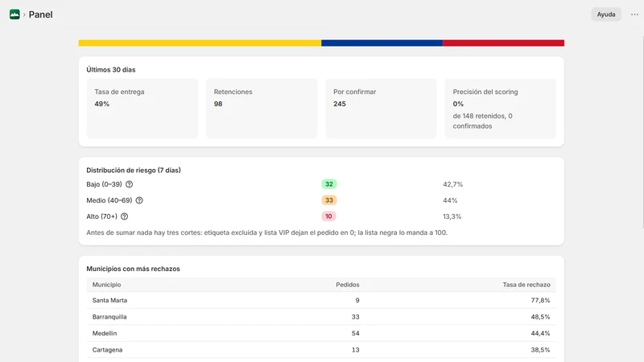Screen dimensions: 644x362
Task: Click the 38,5% rejection rate value
Action: click(x=540, y=350)
